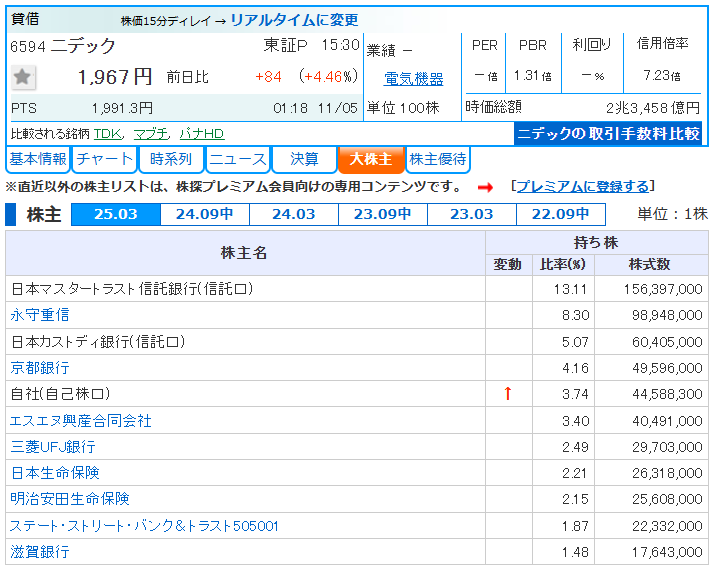718x571 pixels.
Task: Select the 24.09中 shareholder period
Action: click(205, 214)
